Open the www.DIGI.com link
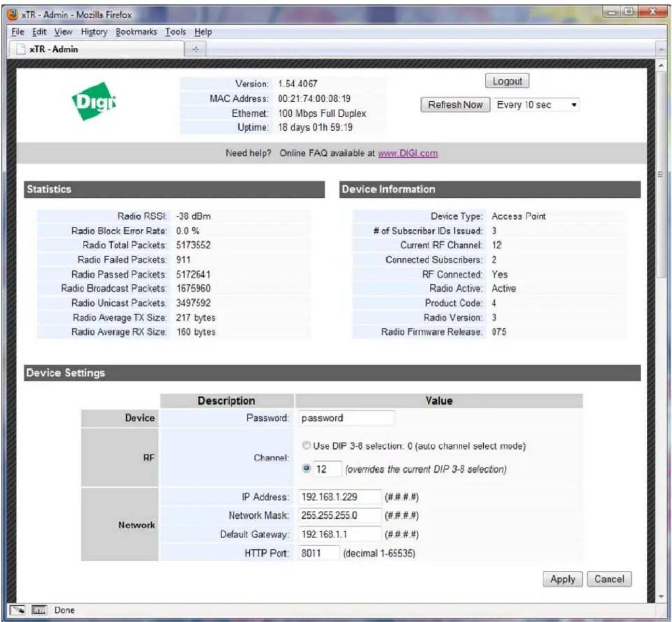 coord(408,153)
